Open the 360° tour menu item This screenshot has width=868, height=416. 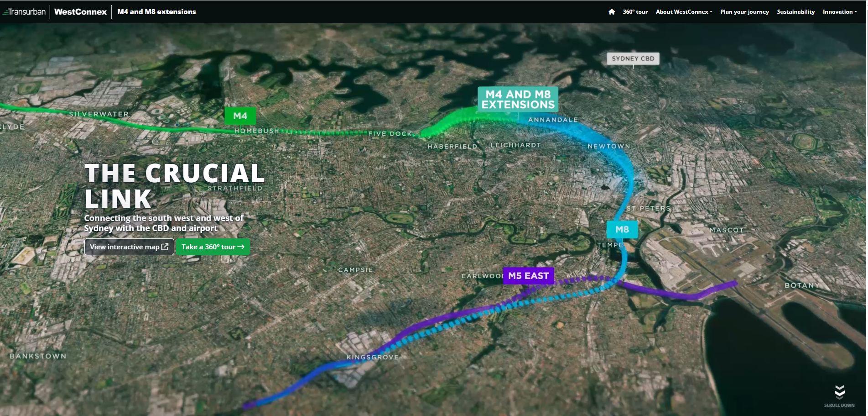(635, 12)
